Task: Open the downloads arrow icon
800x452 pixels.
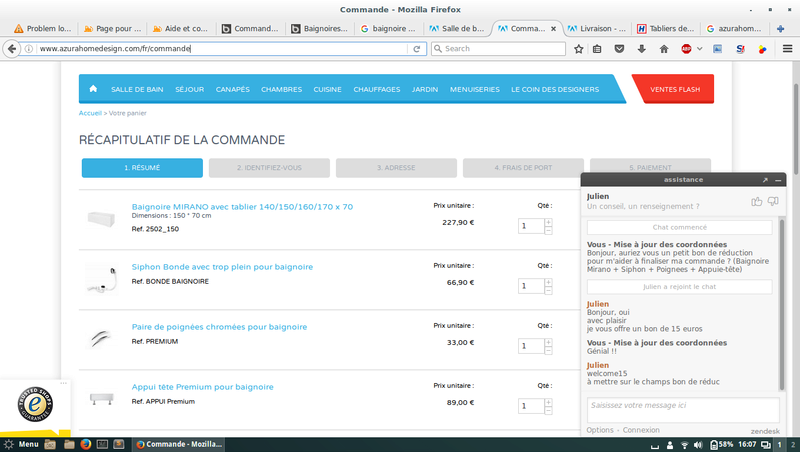Action: click(x=642, y=49)
